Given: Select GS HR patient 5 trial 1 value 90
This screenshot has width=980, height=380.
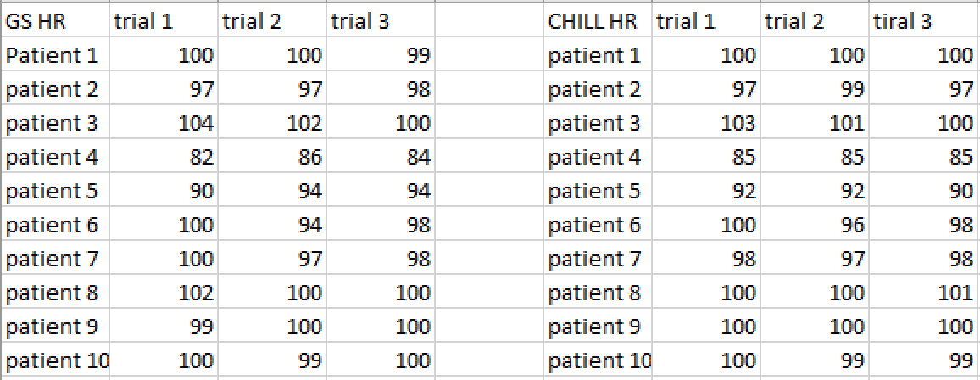Looking at the screenshot, I should (x=164, y=191).
